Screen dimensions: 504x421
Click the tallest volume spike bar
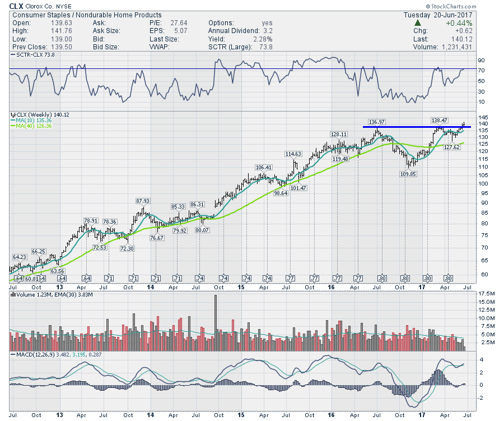(216, 323)
